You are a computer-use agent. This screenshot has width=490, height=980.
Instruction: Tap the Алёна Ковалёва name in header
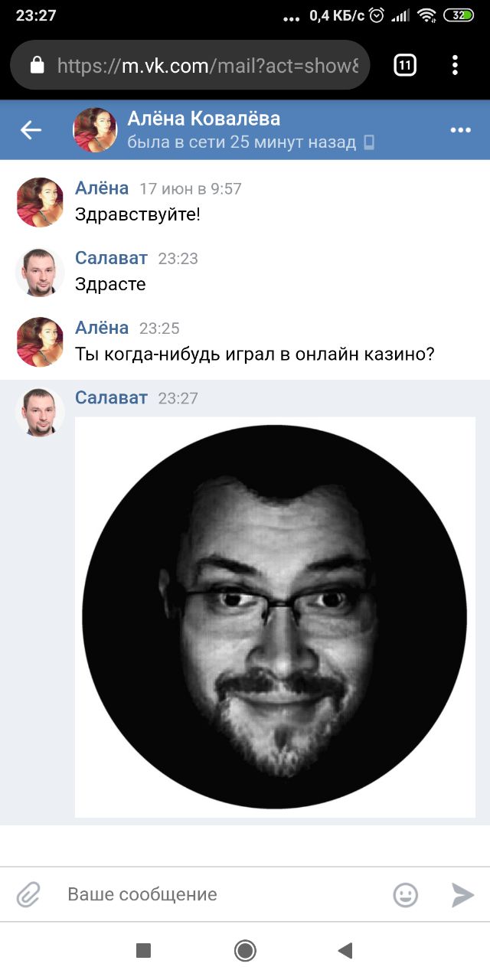coord(204,119)
